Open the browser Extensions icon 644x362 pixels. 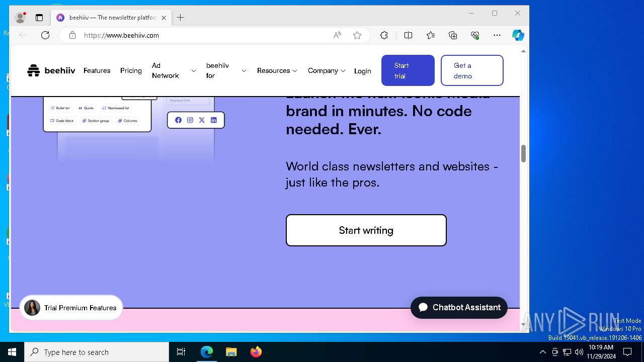point(384,35)
